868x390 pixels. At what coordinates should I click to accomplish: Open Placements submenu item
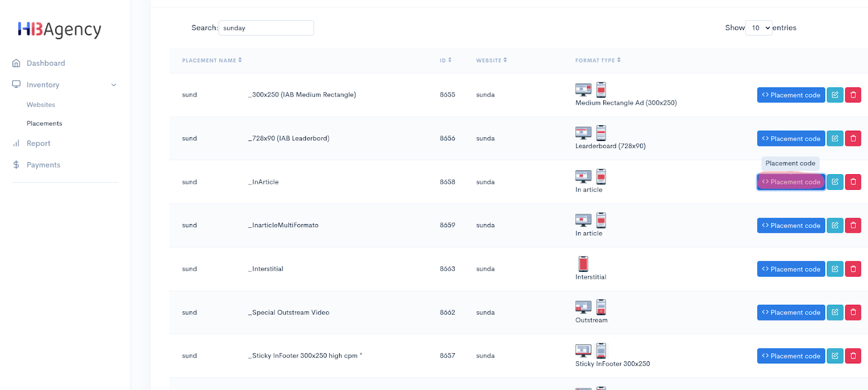point(44,124)
